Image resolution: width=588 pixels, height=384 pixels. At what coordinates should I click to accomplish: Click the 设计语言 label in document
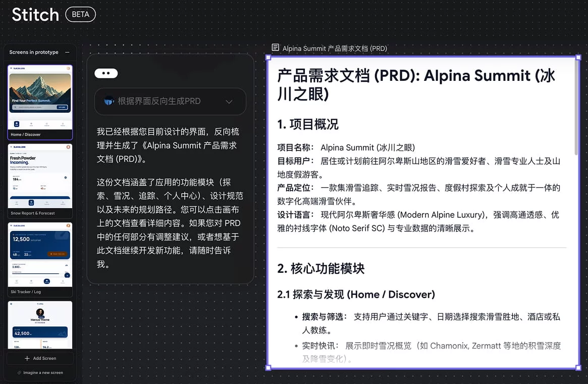coord(295,215)
